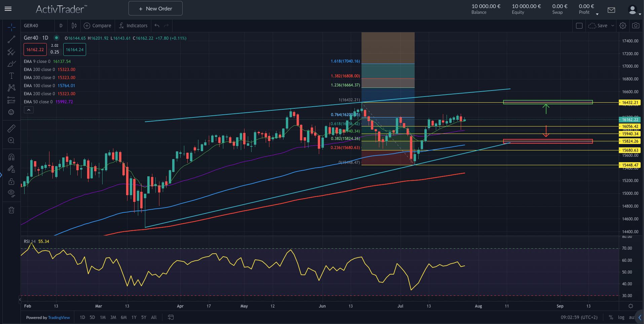Screen dimensions: 644x324
Task: Collapse the indicator legend list
Action: 29,110
